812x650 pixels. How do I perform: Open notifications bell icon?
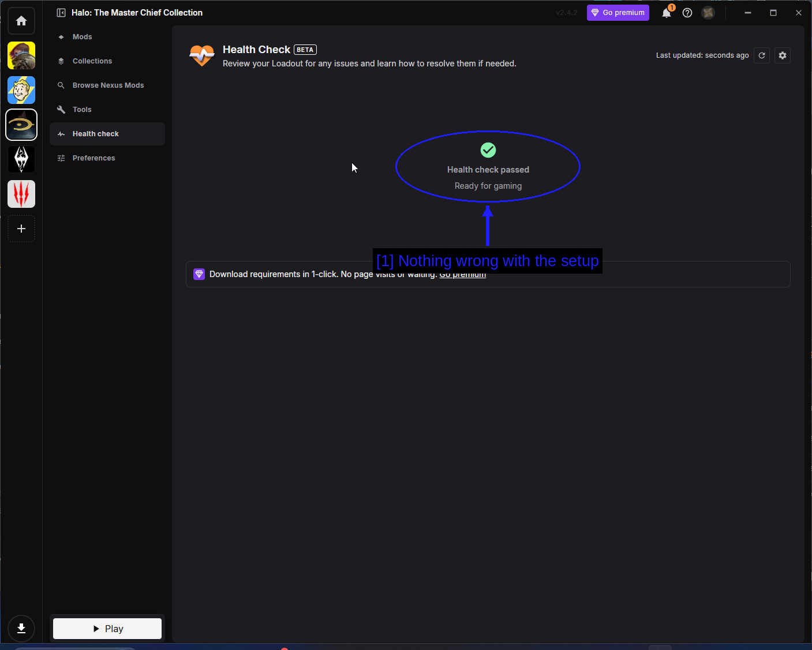point(667,13)
